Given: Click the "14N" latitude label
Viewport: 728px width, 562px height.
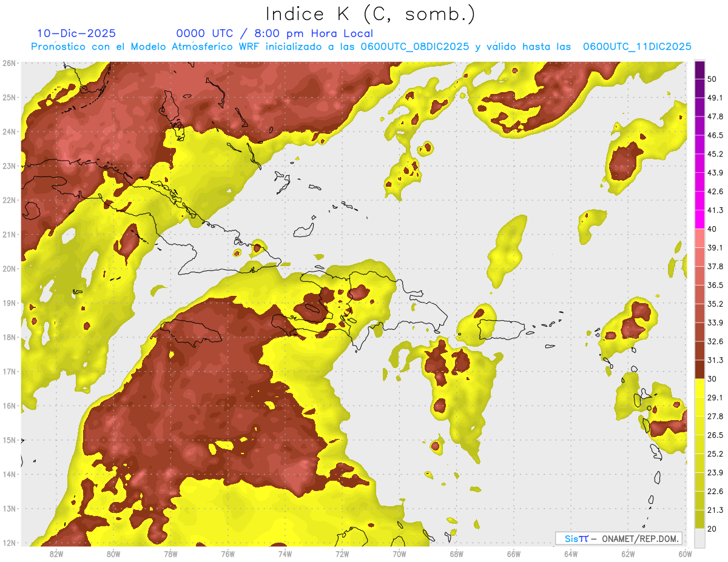Looking at the screenshot, I should click(x=9, y=474).
